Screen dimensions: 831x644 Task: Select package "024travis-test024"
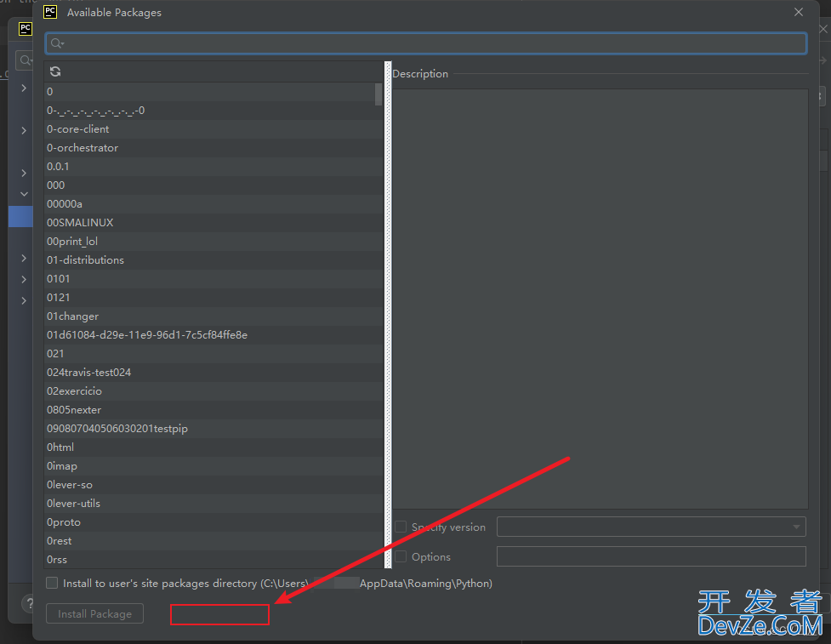pyautogui.click(x=213, y=373)
